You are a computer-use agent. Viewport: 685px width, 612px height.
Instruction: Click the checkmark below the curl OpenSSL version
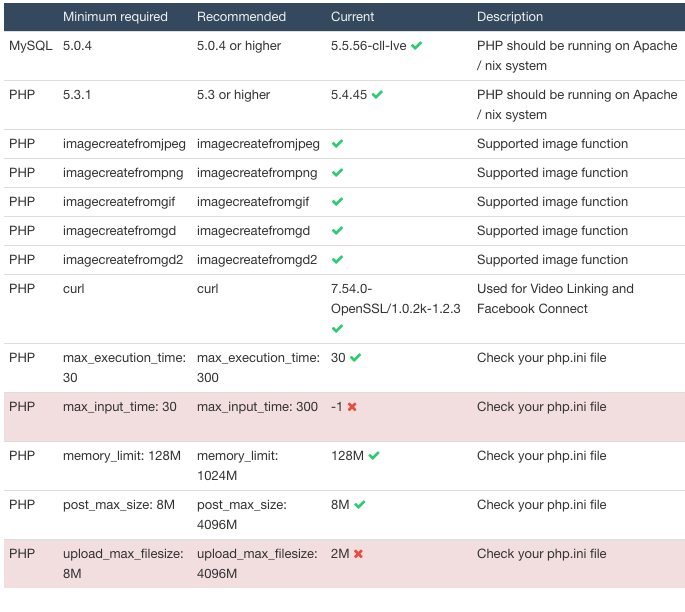[x=337, y=328]
